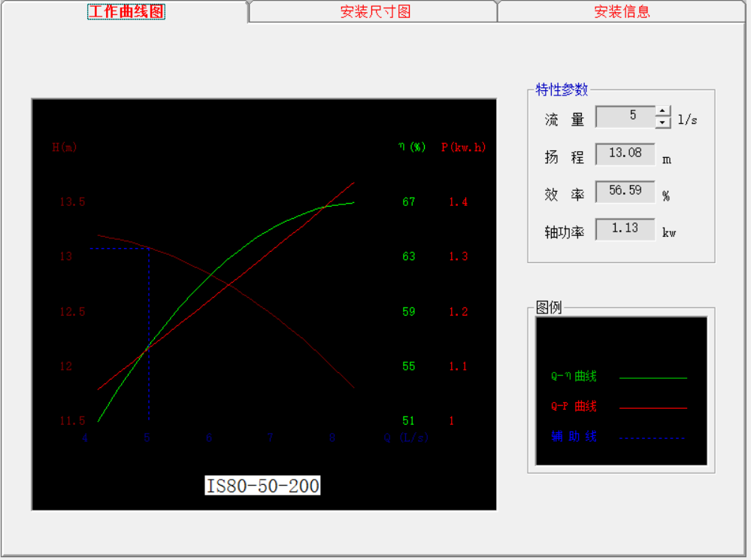Screen dimensions: 751x560
Task: Click the 图例 group title
Action: (x=548, y=307)
